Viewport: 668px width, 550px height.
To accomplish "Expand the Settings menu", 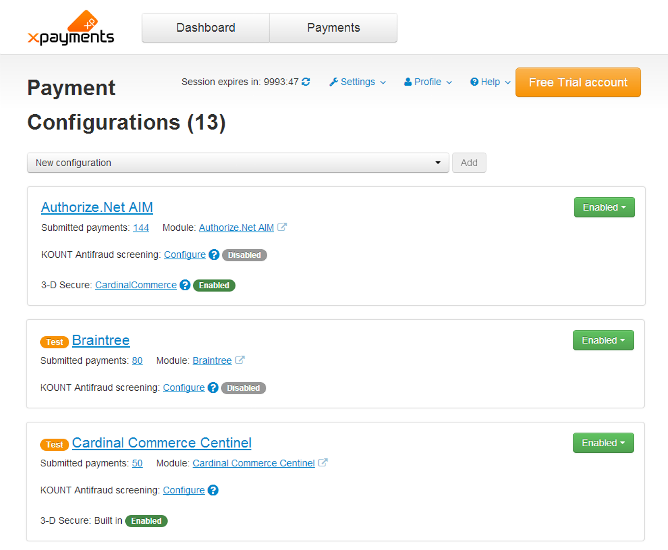I will (x=357, y=82).
